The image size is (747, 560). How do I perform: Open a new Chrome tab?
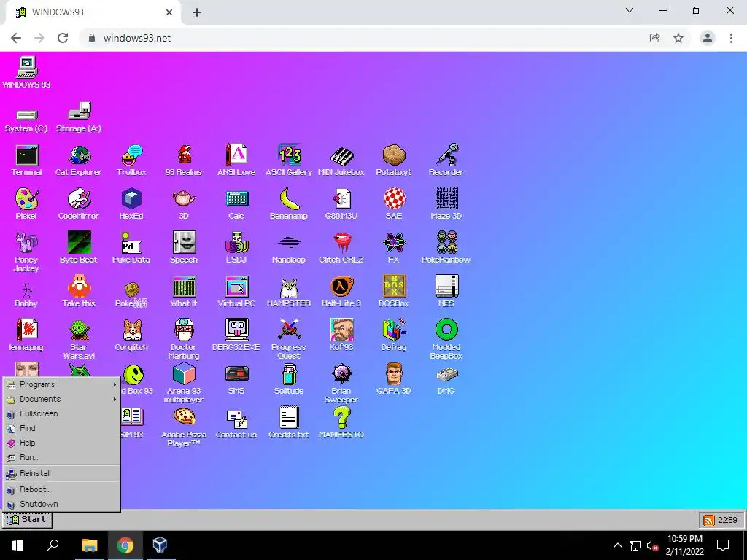click(x=197, y=12)
